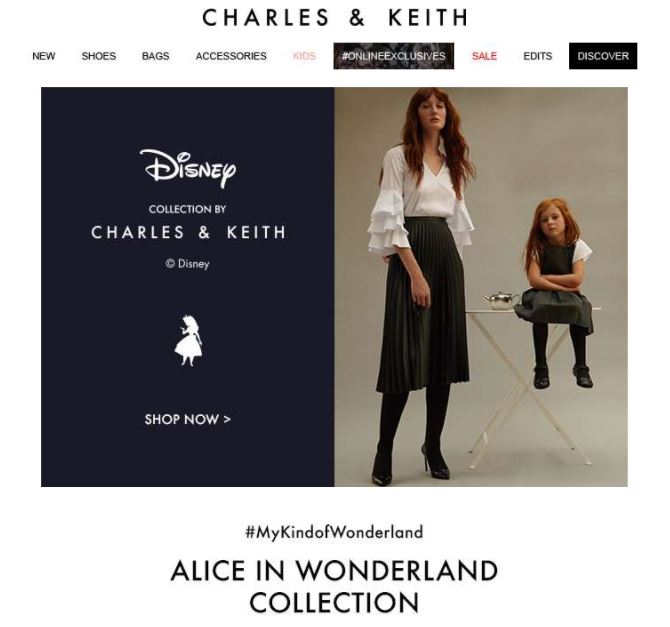
Task: Click the Alice in Wonderland Collection heading
Action: pyautogui.click(x=335, y=586)
